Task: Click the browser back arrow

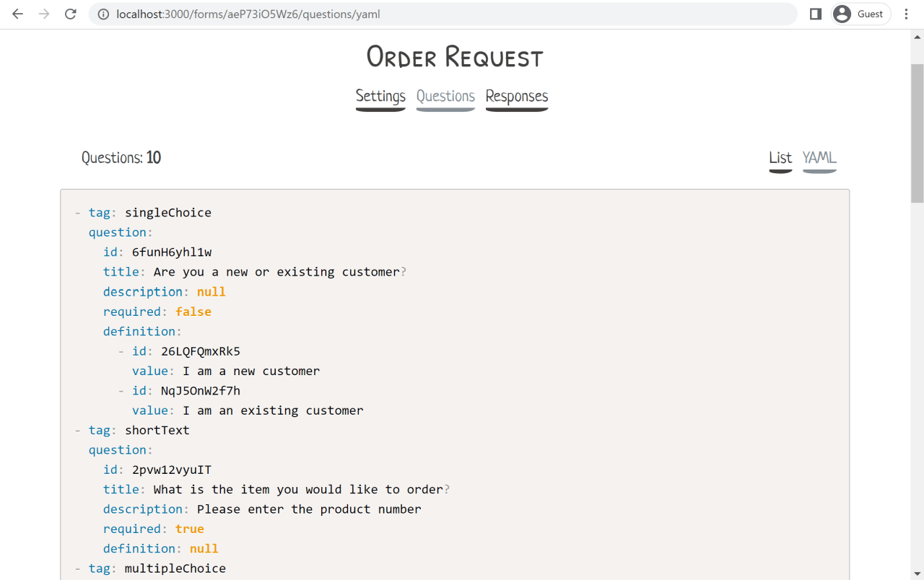Action: [17, 14]
